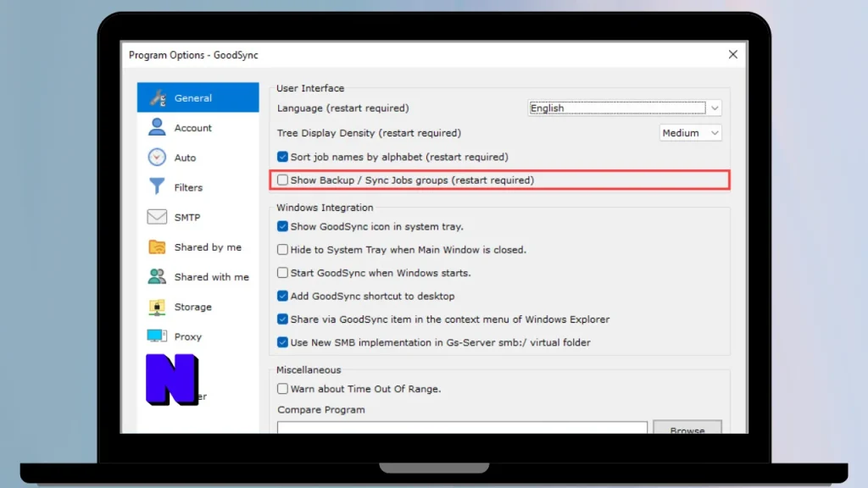The height and width of the screenshot is (488, 868).
Task: Uncheck Show GoodSync icon in system tray
Action: [282, 226]
